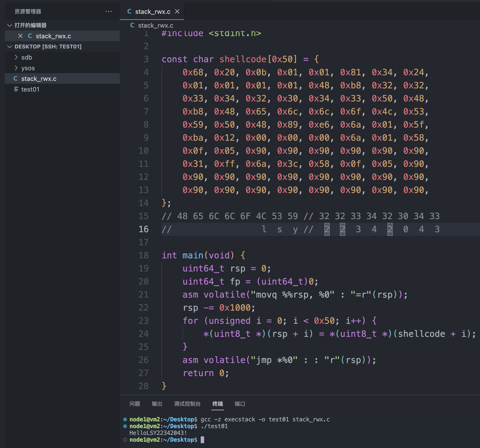Screen dimensions: 480x448
Task: Switch to the 问题 panel tab
Action: click(135, 404)
